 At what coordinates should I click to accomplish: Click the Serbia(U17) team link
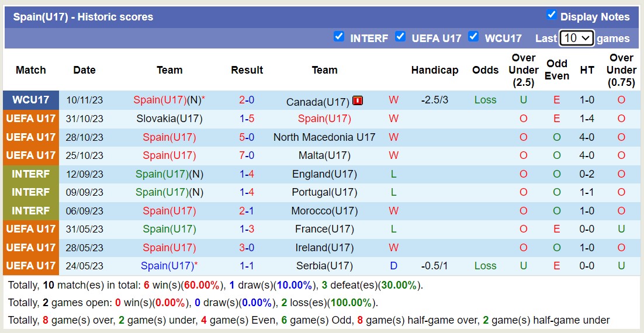point(324,266)
